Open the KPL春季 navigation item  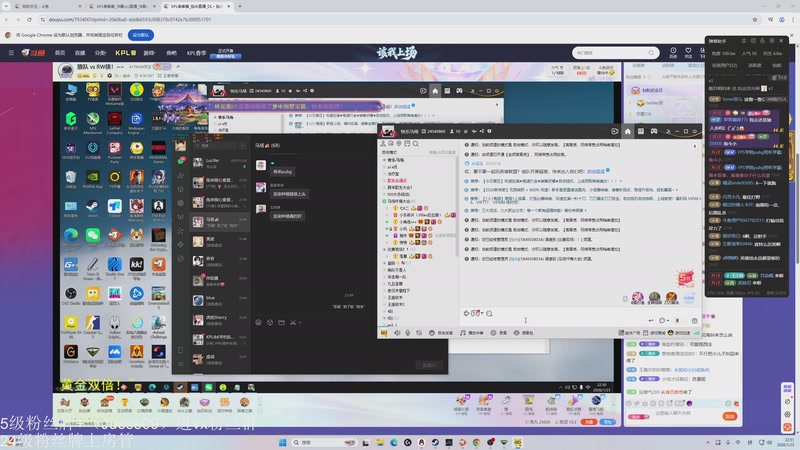click(196, 53)
